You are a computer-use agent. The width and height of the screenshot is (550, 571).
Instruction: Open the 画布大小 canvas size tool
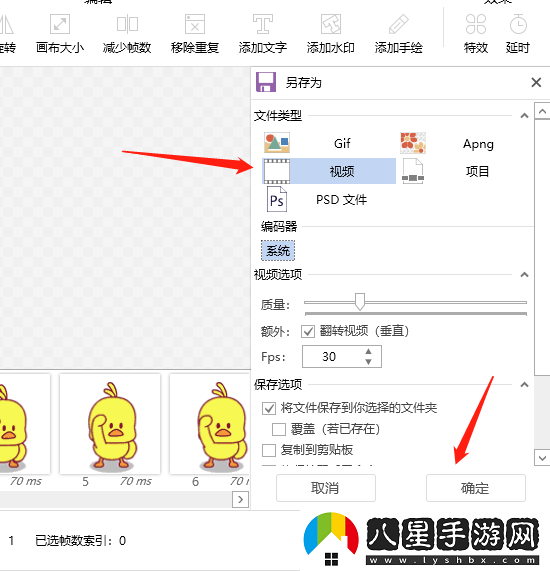(x=60, y=34)
